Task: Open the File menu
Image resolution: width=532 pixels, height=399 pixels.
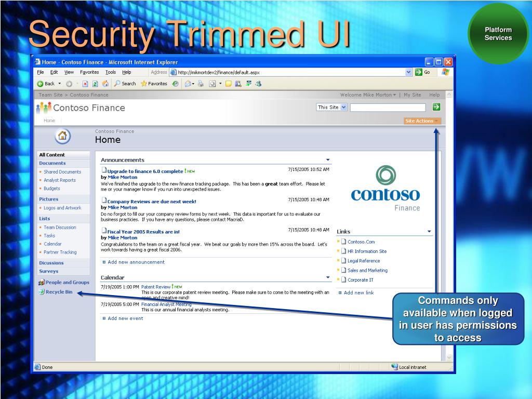Action: (41, 72)
